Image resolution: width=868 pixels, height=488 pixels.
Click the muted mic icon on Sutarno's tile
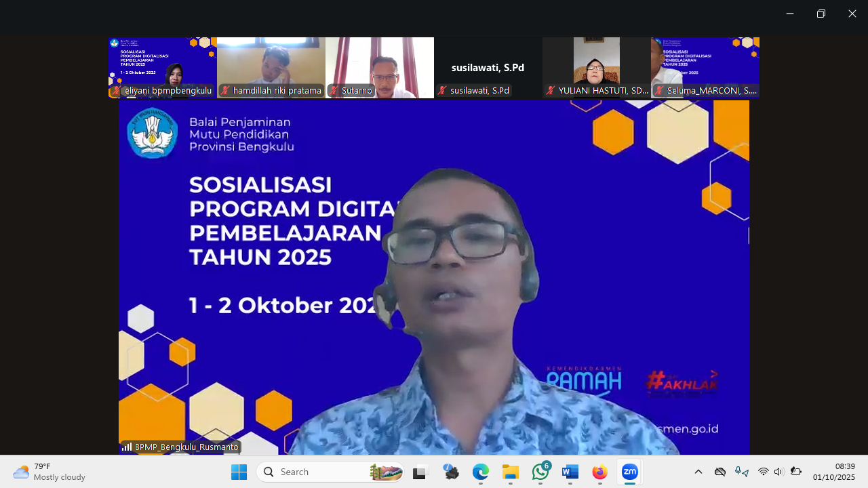[334, 91]
